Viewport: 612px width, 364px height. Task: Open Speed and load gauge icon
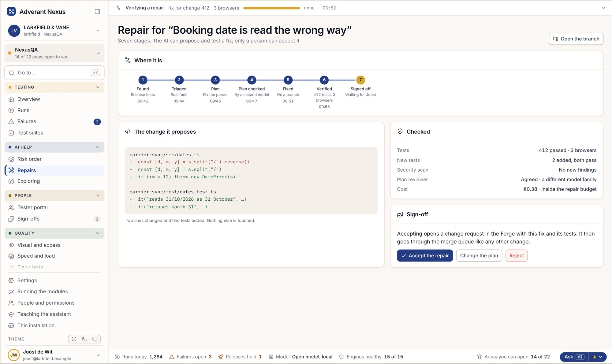(x=11, y=256)
